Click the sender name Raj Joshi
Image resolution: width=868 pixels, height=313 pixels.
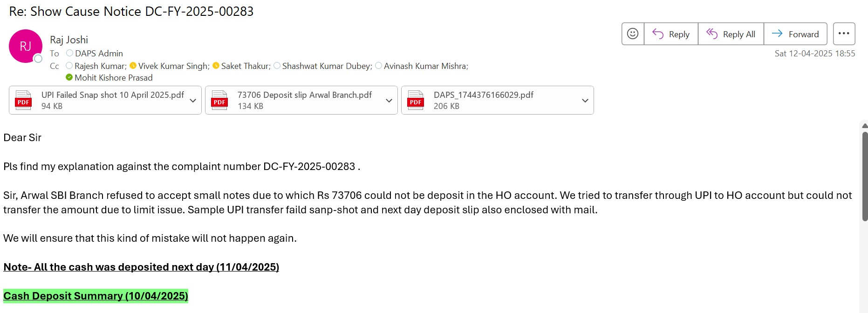point(69,40)
